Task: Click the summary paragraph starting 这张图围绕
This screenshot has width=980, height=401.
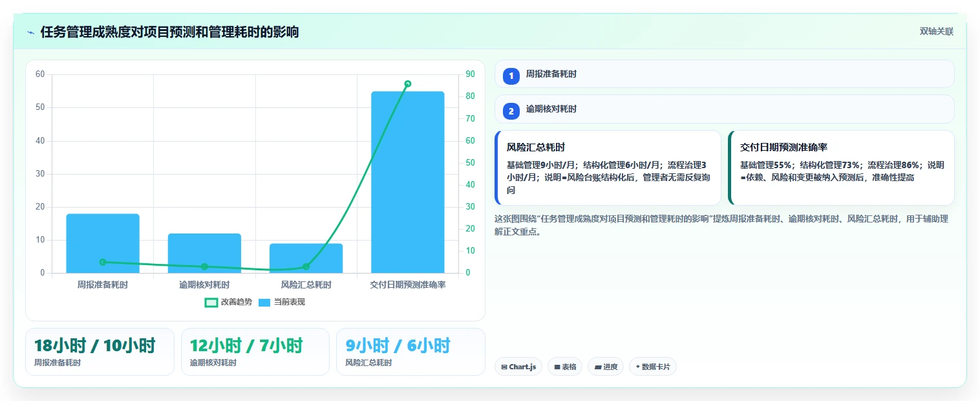Action: [x=721, y=225]
